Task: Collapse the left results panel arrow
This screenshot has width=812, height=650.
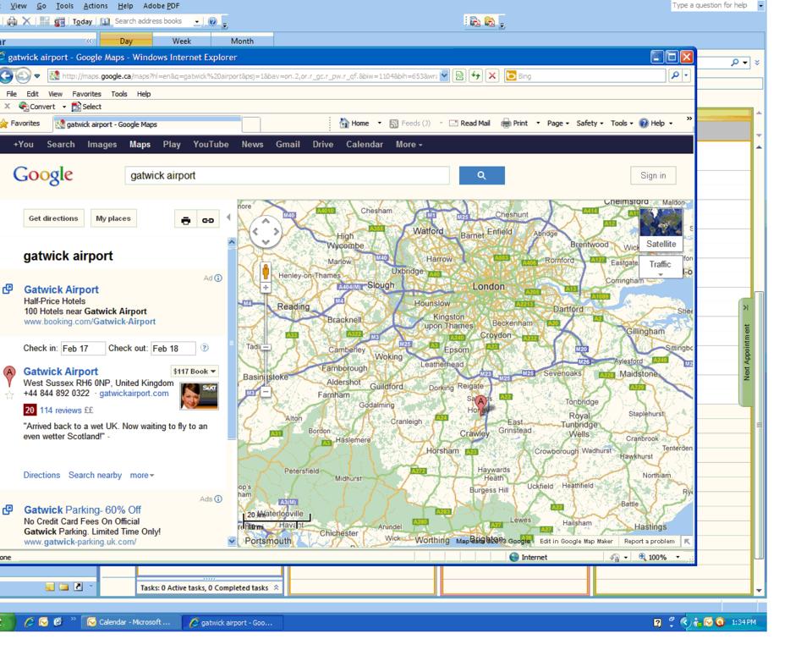Action: (228, 218)
